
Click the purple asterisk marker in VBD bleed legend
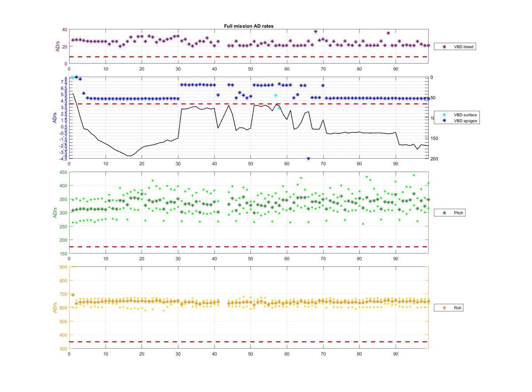click(x=444, y=47)
